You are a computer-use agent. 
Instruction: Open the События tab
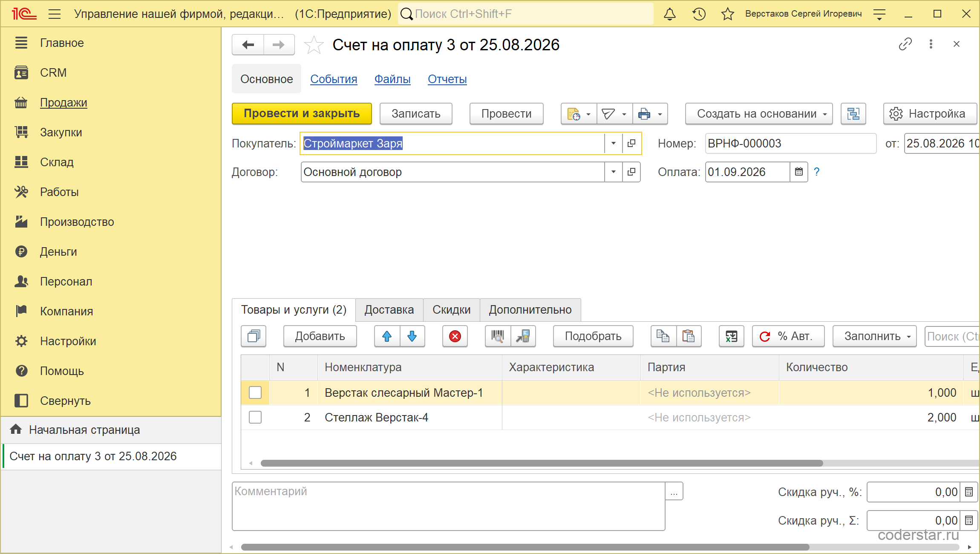point(334,79)
